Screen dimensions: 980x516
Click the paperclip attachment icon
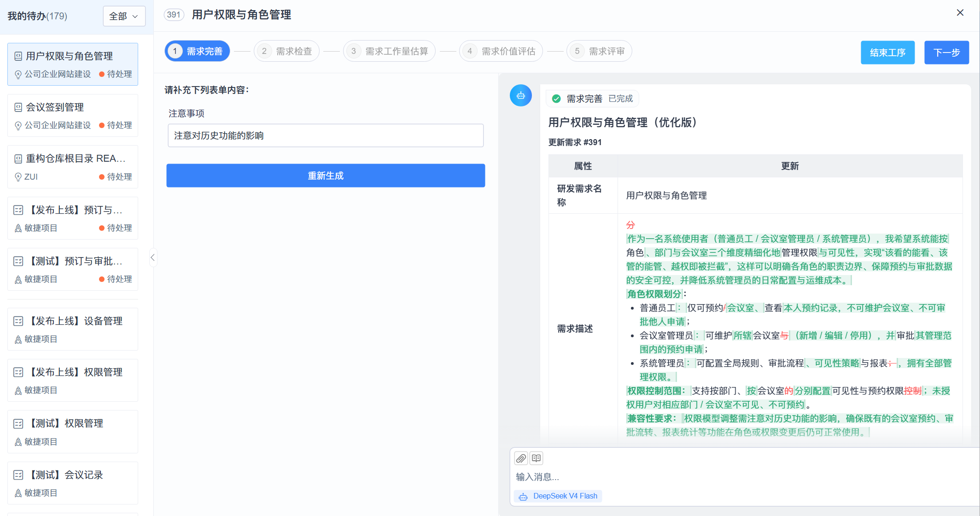tap(521, 458)
